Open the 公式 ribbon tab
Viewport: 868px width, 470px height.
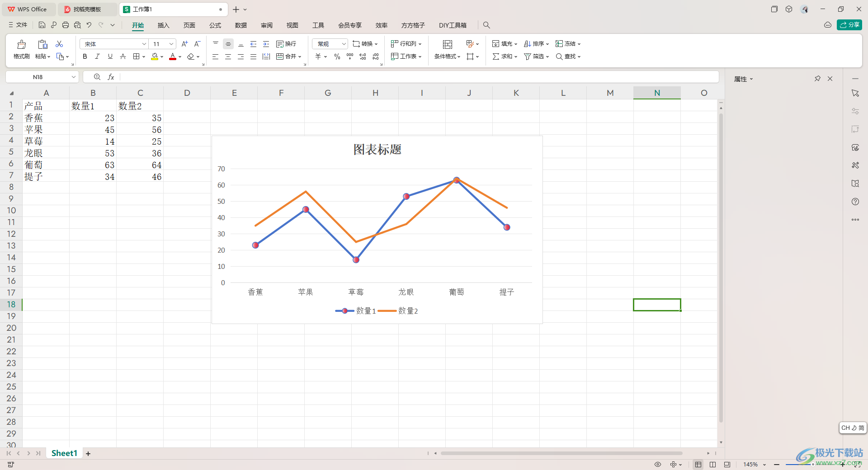tap(215, 25)
